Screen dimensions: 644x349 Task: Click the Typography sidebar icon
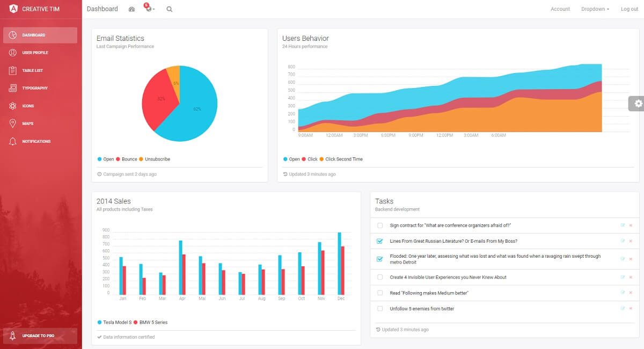pos(13,88)
